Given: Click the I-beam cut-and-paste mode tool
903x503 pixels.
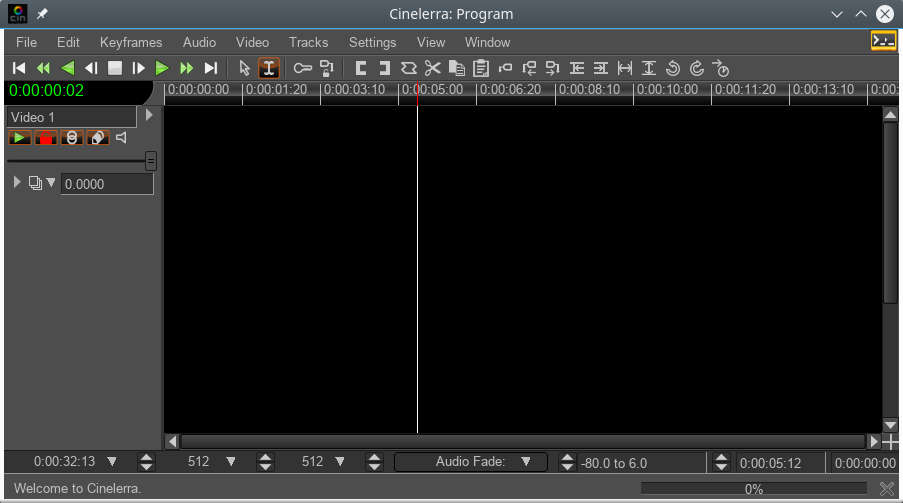Looking at the screenshot, I should pyautogui.click(x=268, y=68).
